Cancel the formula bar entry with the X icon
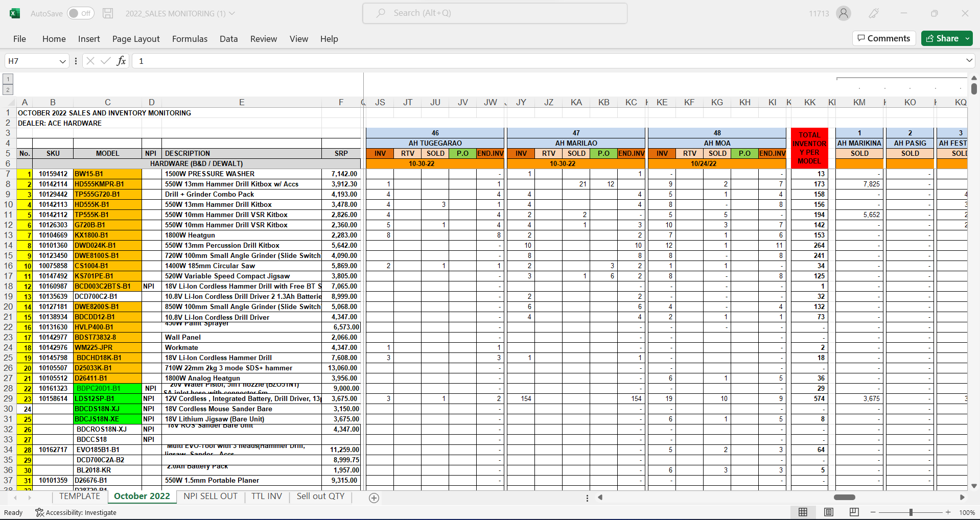980x520 pixels. point(90,61)
